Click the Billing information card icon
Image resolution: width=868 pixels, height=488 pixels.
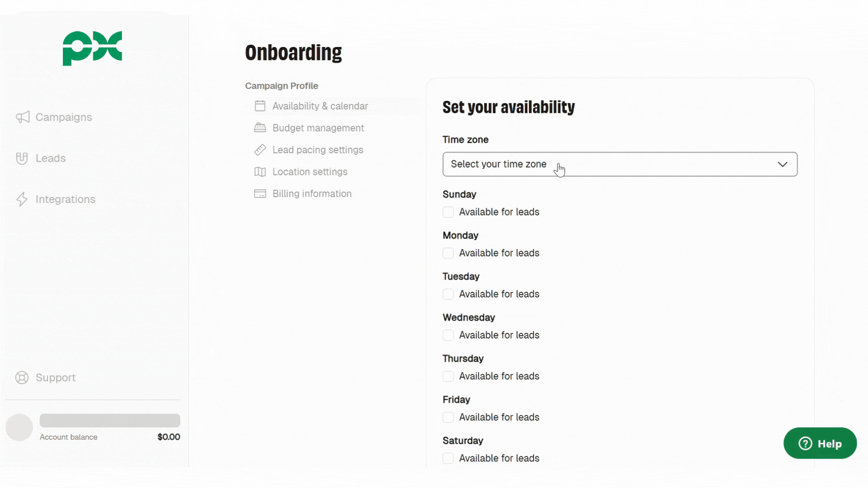pos(260,193)
